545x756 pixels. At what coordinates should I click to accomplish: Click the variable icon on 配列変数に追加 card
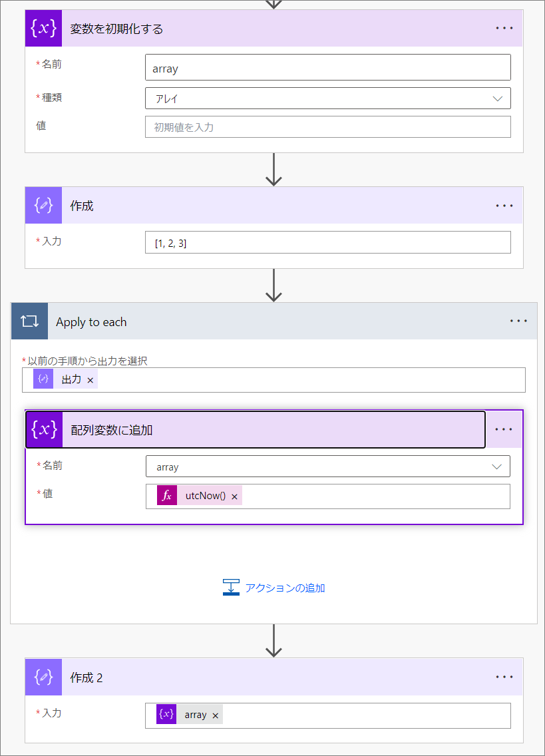tap(45, 429)
